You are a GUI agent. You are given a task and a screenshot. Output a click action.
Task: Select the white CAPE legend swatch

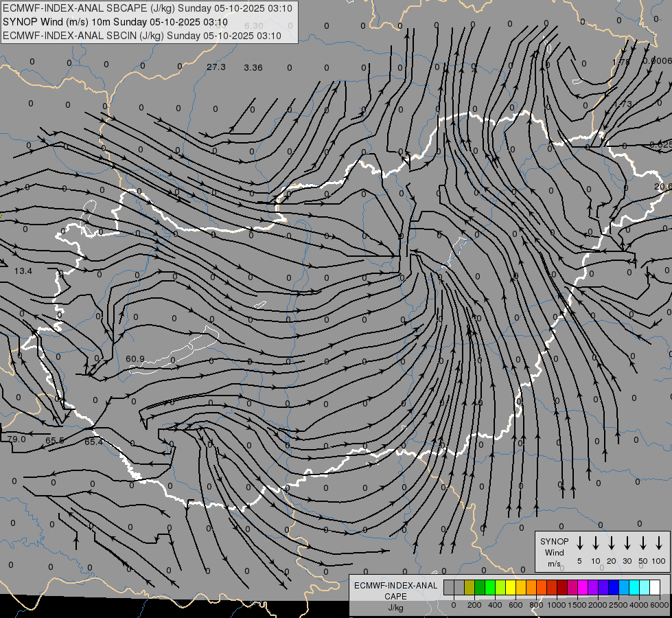click(x=655, y=587)
